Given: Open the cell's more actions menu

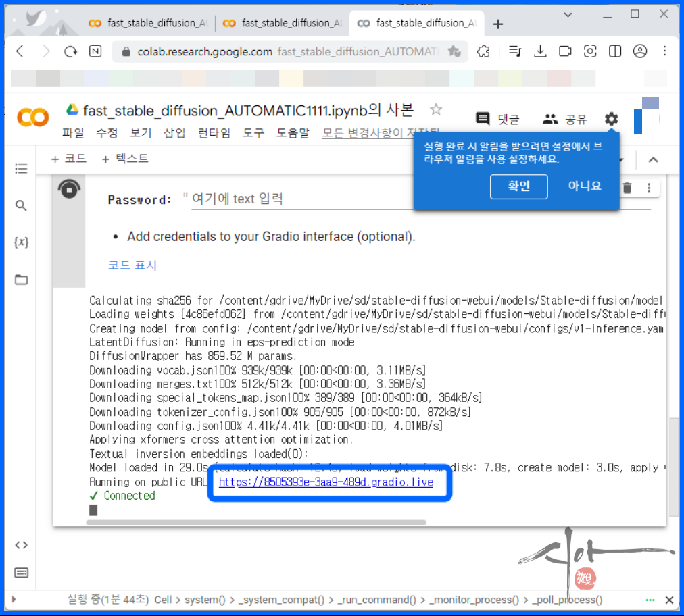Looking at the screenshot, I should (649, 188).
